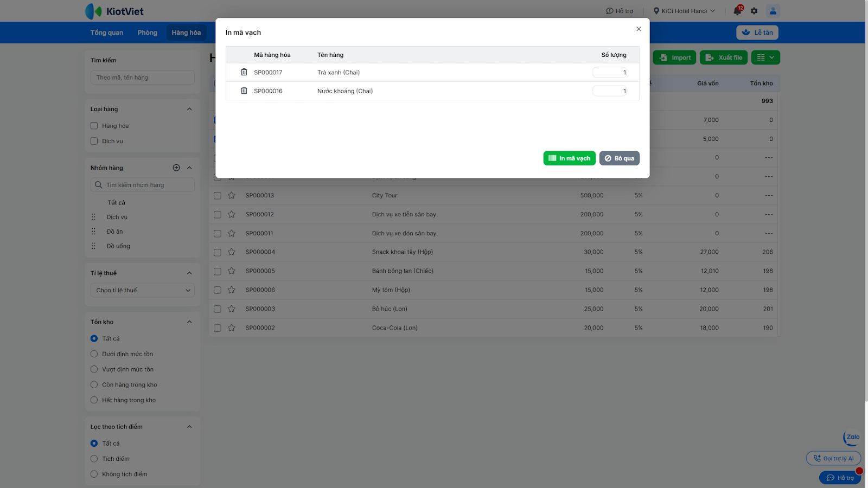Click the Bỏ qua button
Screen dimensions: 868x488
[x=620, y=158]
